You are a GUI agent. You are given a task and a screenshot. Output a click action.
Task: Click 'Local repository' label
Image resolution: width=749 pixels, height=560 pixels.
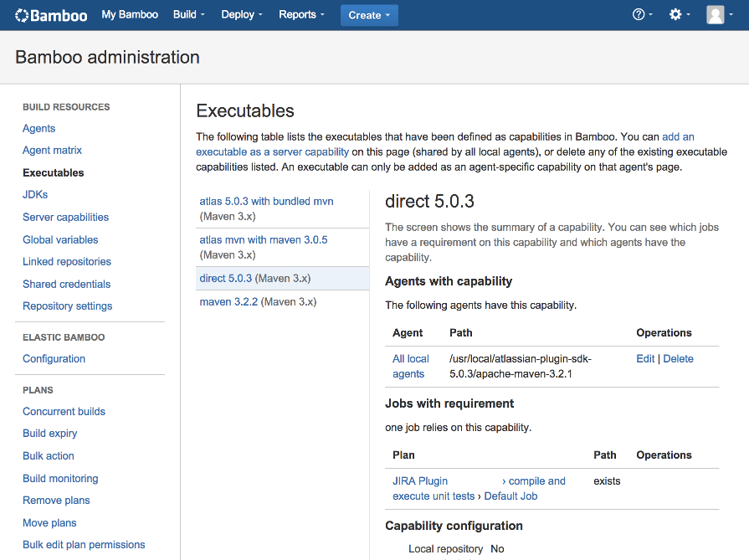pos(445,549)
